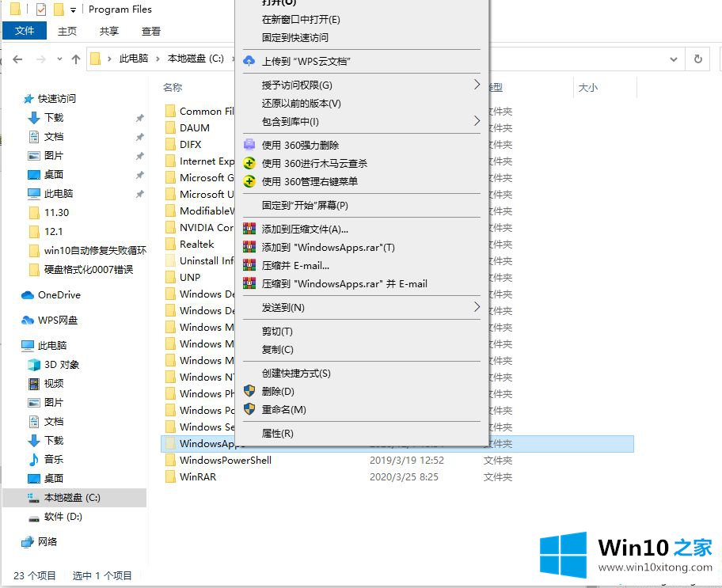Switch to the 查看 ribbon tab
Screen dimensions: 722x588
tap(151, 31)
